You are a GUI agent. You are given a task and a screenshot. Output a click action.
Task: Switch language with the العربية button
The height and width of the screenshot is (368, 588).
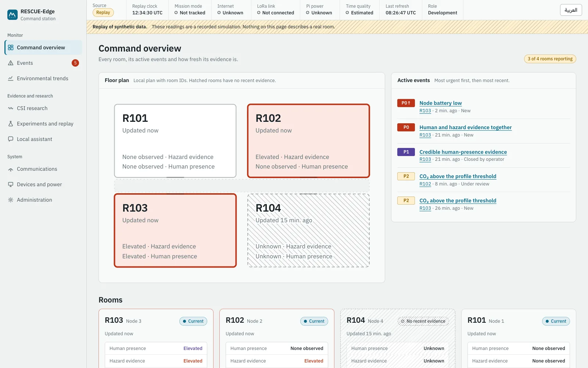tap(571, 10)
